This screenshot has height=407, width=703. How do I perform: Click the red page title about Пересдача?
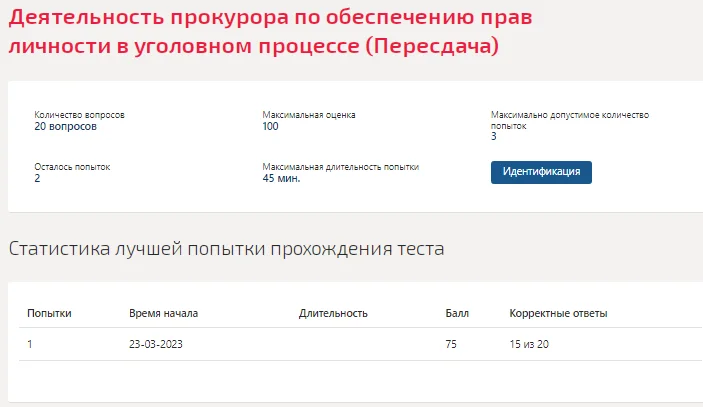pyautogui.click(x=270, y=31)
